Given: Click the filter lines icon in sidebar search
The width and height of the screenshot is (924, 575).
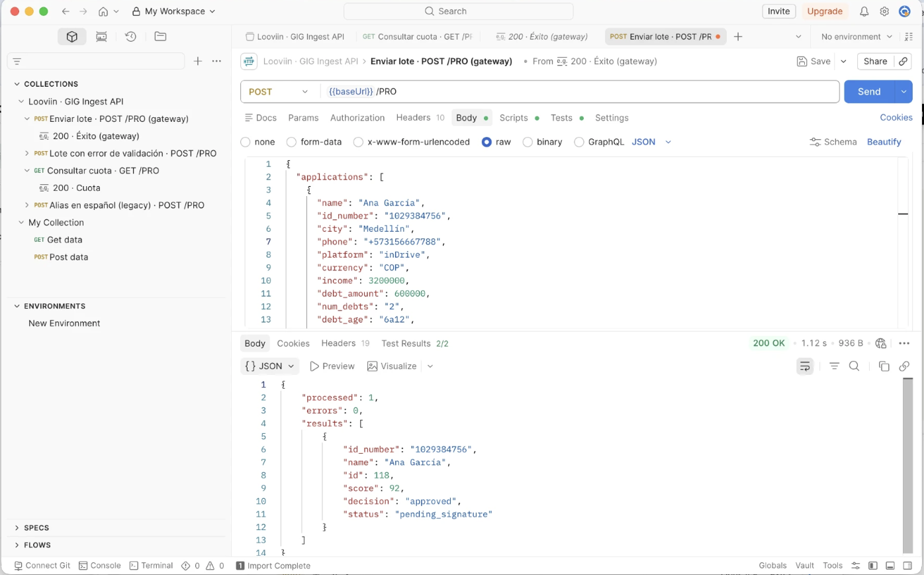Looking at the screenshot, I should click(17, 61).
